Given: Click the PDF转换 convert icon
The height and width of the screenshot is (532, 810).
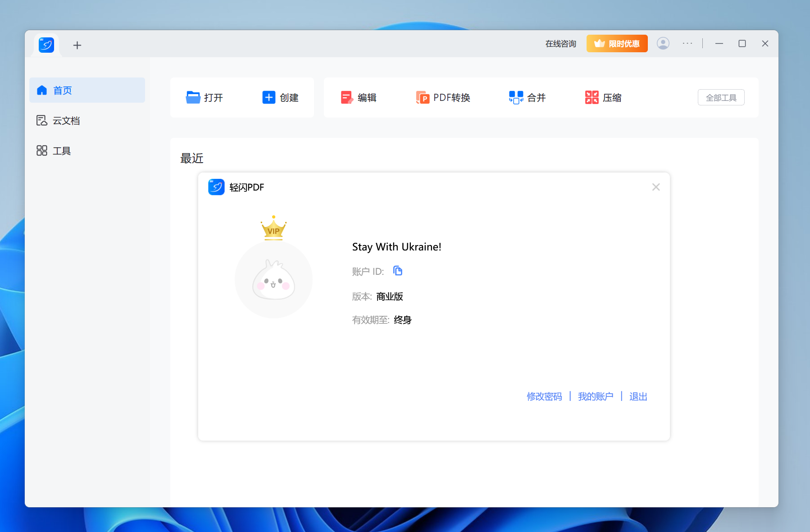Looking at the screenshot, I should pos(423,97).
